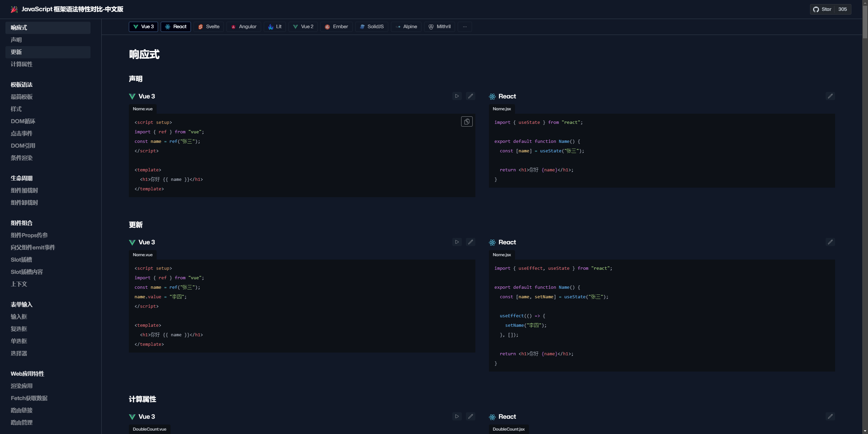Screen dimensions: 868x434
Task: Toggle Lit framework selection
Action: [275, 26]
